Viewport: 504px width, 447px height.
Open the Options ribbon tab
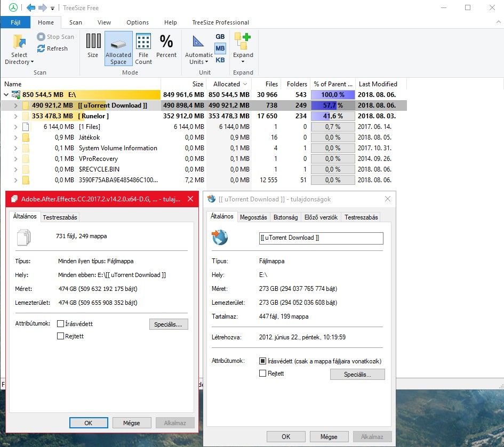[138, 22]
